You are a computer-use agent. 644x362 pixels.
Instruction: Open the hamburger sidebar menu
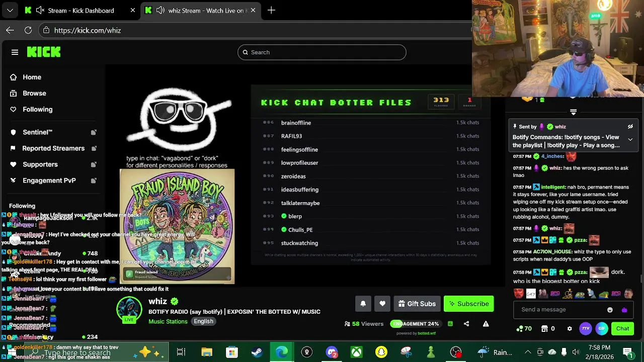click(15, 52)
